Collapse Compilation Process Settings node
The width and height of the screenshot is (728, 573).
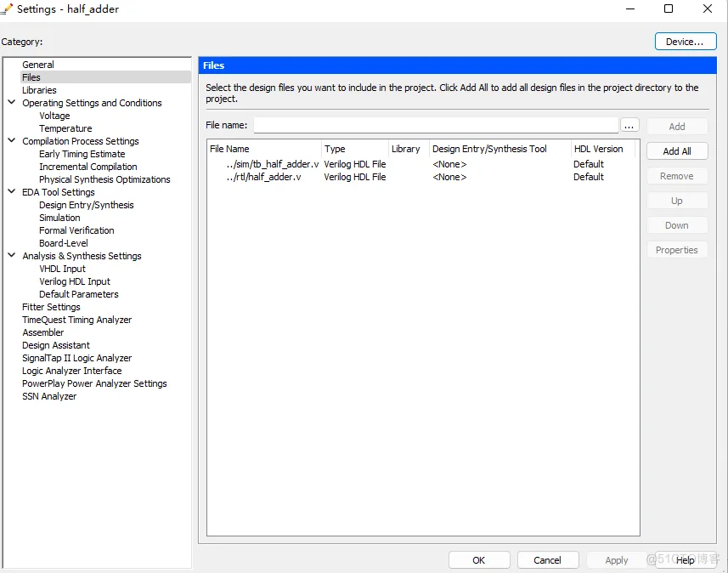point(12,140)
